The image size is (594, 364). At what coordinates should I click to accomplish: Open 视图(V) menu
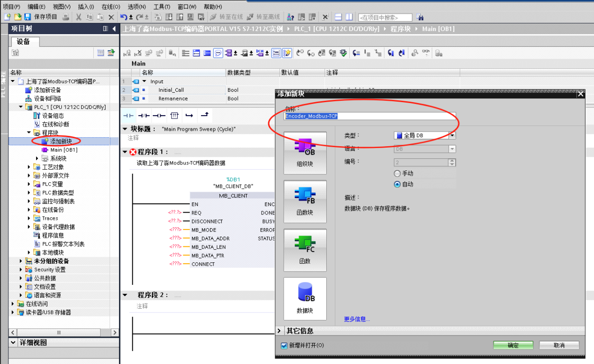[61, 7]
